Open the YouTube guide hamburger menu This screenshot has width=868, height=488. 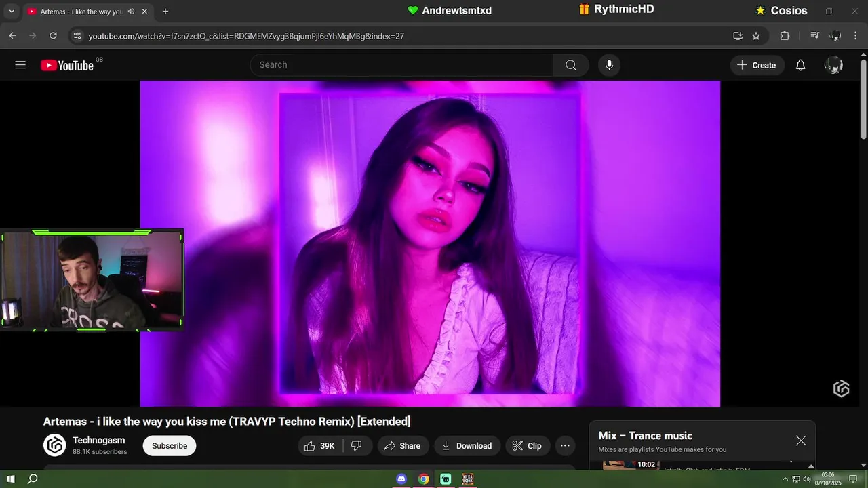click(x=20, y=65)
